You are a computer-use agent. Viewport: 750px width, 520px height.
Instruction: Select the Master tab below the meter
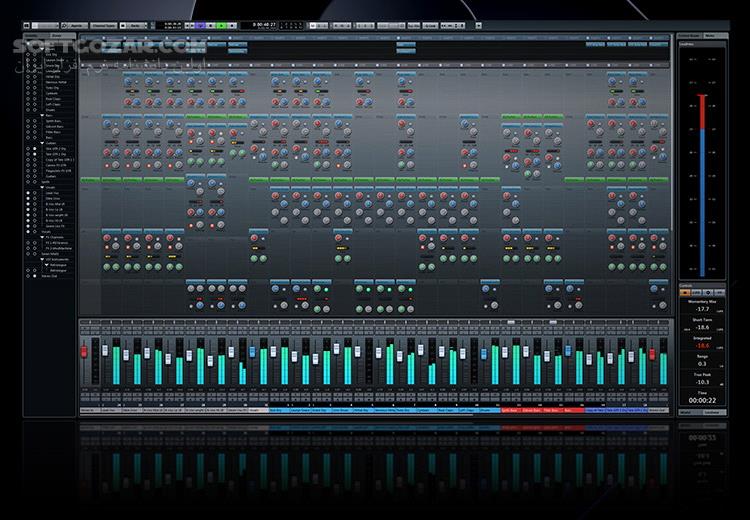(x=689, y=412)
